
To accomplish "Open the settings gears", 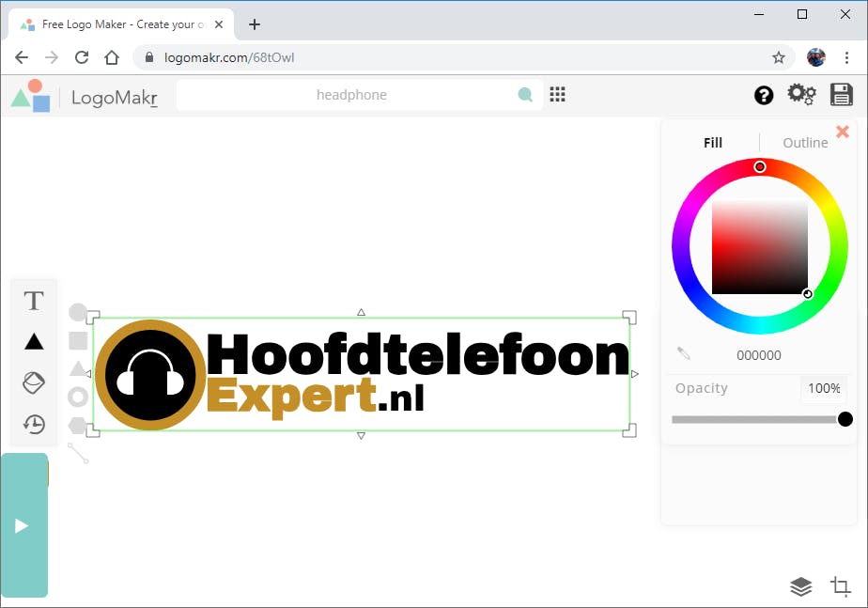I will coord(801,95).
